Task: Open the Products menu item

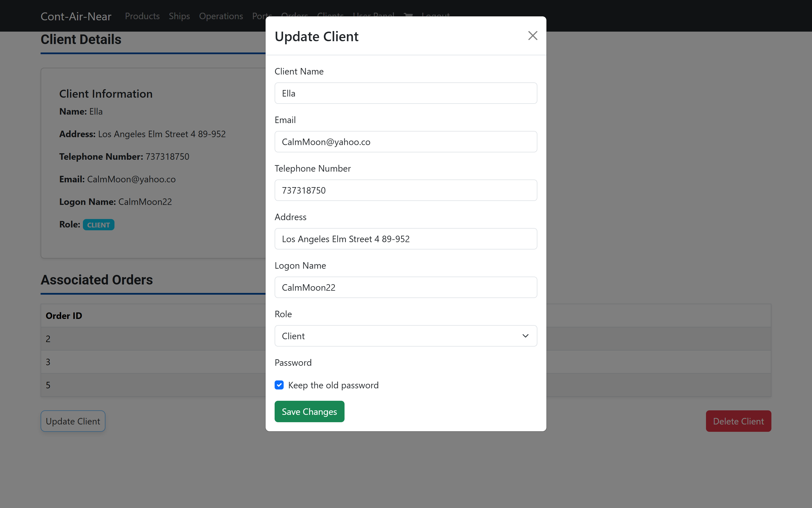Action: pos(142,16)
